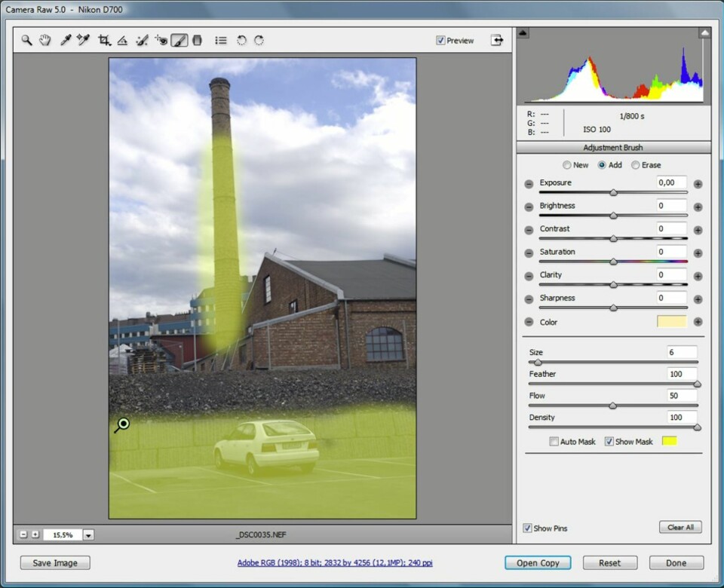Open workflow options link Adobe RGB (1998)
The width and height of the screenshot is (724, 588).
pos(335,562)
